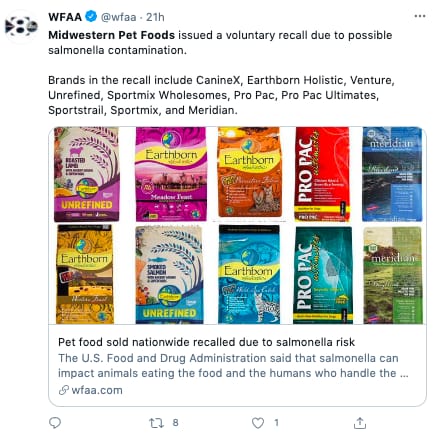
Task: Click the chain link icon beside wfaa.com
Action: click(63, 390)
